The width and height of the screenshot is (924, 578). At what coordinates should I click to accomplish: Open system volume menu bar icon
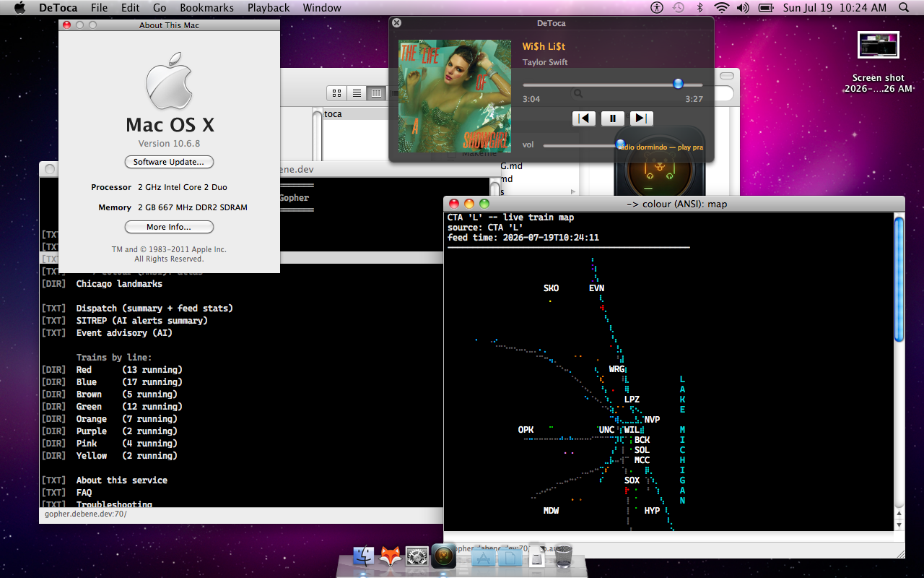(743, 8)
